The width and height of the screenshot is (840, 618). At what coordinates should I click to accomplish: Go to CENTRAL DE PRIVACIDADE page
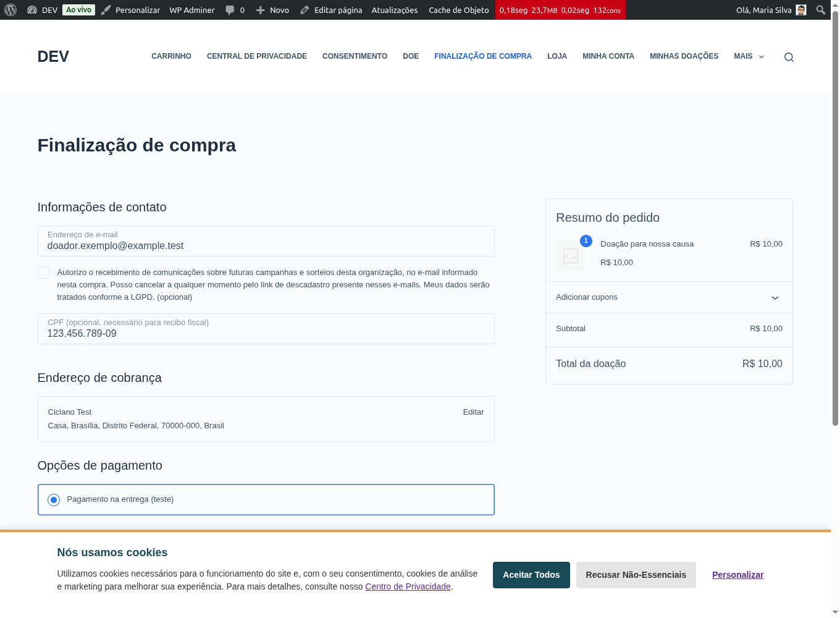[x=257, y=56]
